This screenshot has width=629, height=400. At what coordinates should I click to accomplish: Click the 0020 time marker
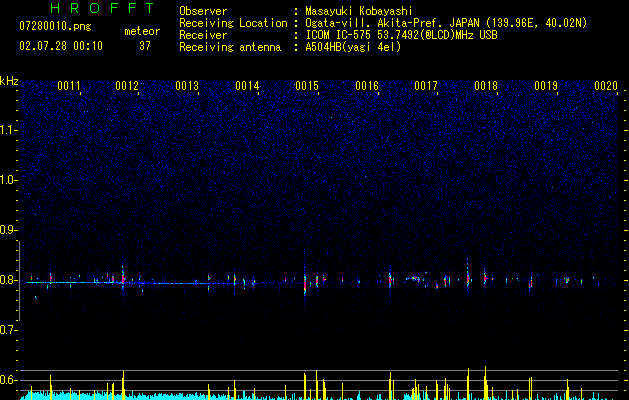click(606, 86)
